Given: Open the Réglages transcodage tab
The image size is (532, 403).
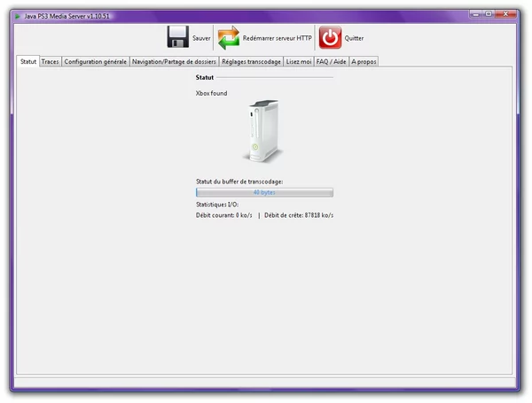Looking at the screenshot, I should (251, 62).
